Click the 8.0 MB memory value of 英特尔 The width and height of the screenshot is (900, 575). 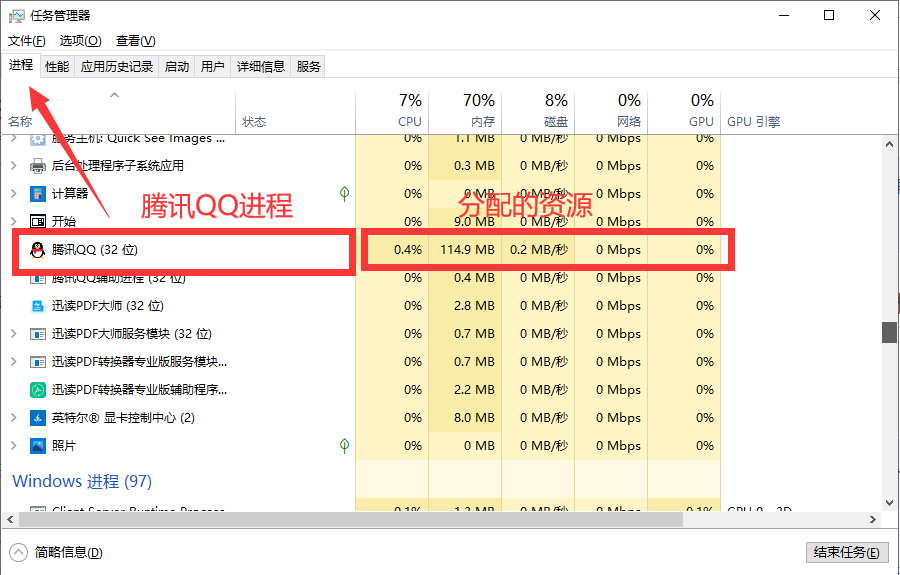474,418
